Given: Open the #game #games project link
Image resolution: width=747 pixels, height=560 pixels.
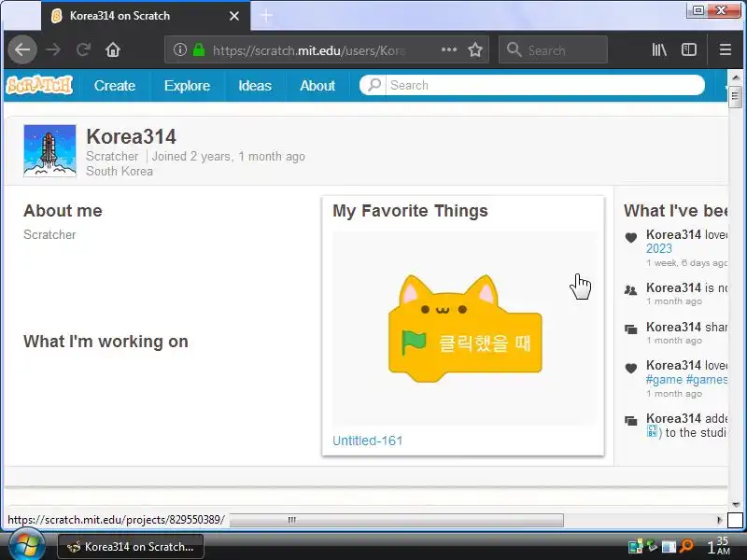Looking at the screenshot, I should (x=686, y=380).
